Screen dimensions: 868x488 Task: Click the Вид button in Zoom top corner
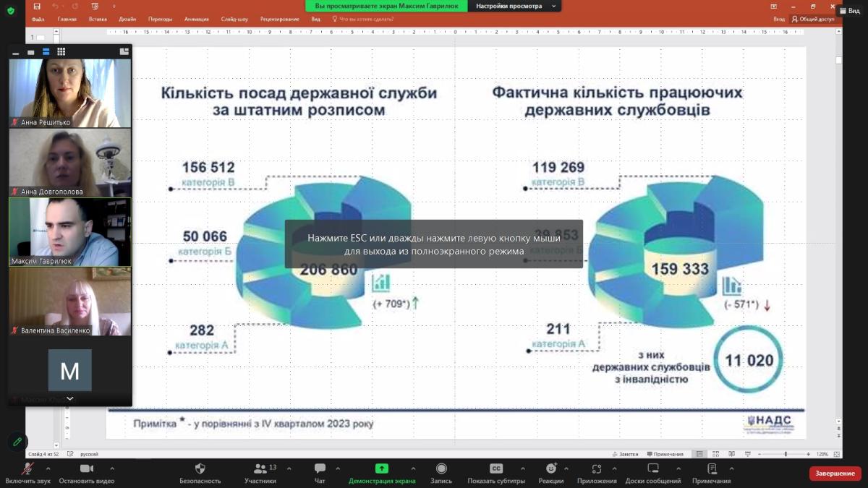click(849, 11)
